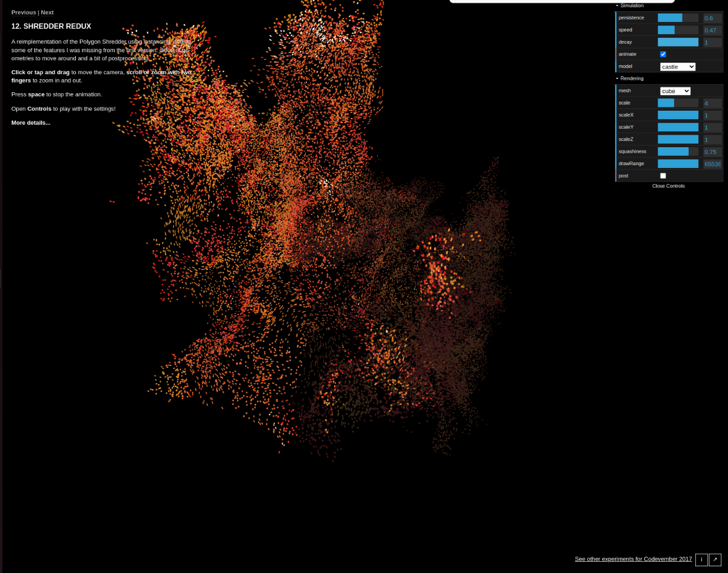
Task: Open the model dropdown showing castle
Action: click(677, 66)
